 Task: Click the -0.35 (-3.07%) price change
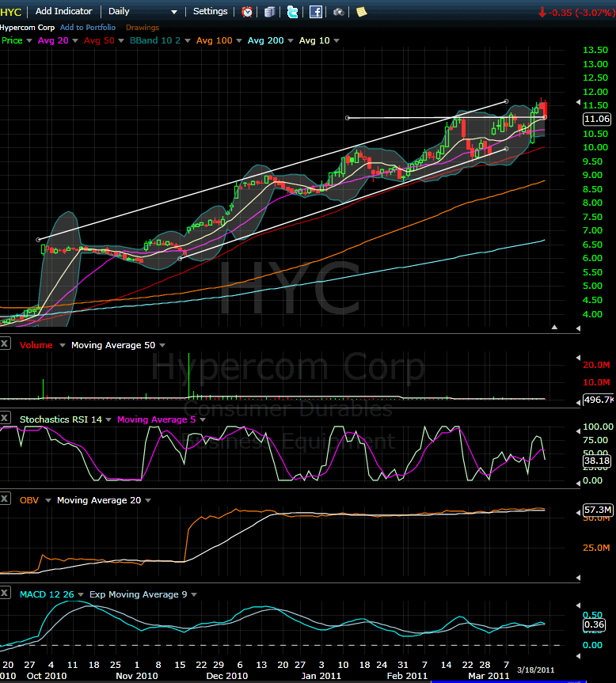pos(576,13)
